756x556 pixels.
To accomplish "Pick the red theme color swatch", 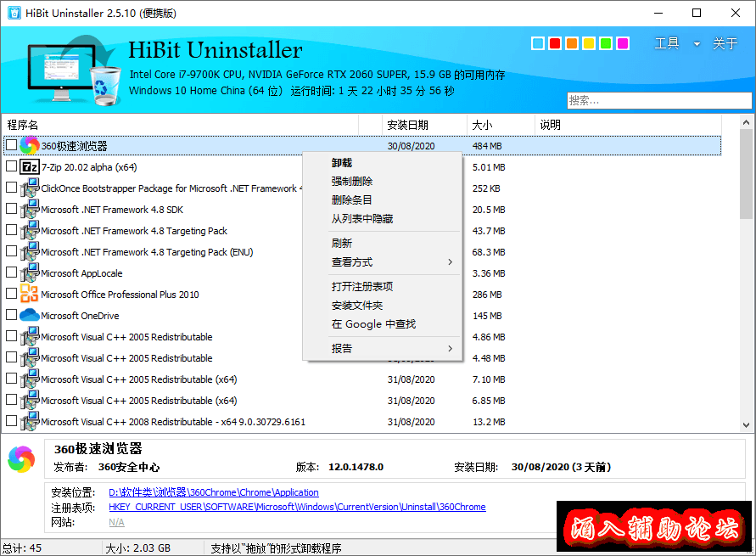I will pos(555,43).
